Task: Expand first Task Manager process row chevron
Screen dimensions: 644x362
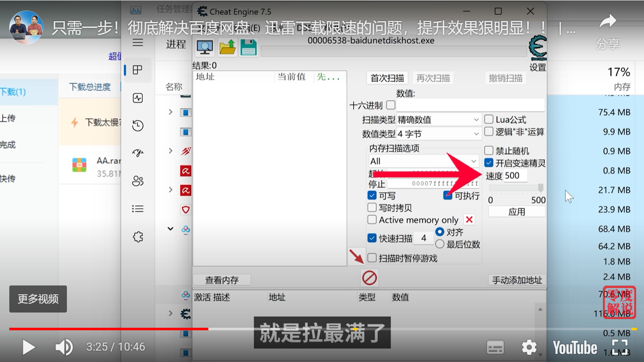Action: click(x=171, y=112)
